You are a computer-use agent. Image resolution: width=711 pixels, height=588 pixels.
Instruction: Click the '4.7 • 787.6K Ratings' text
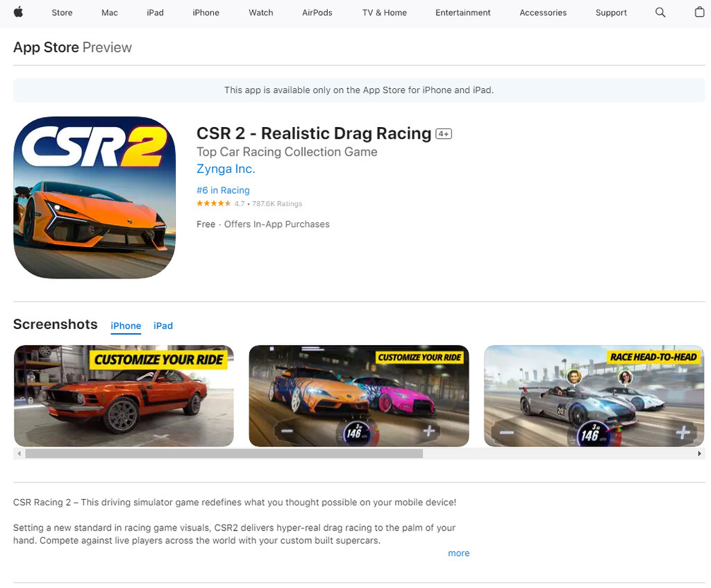(x=269, y=204)
